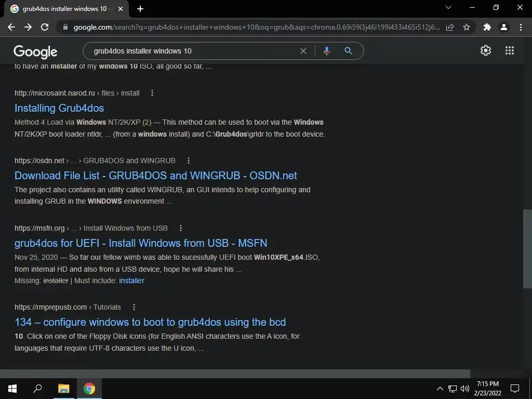
Task: Show hidden system tray icons
Action: pyautogui.click(x=440, y=389)
